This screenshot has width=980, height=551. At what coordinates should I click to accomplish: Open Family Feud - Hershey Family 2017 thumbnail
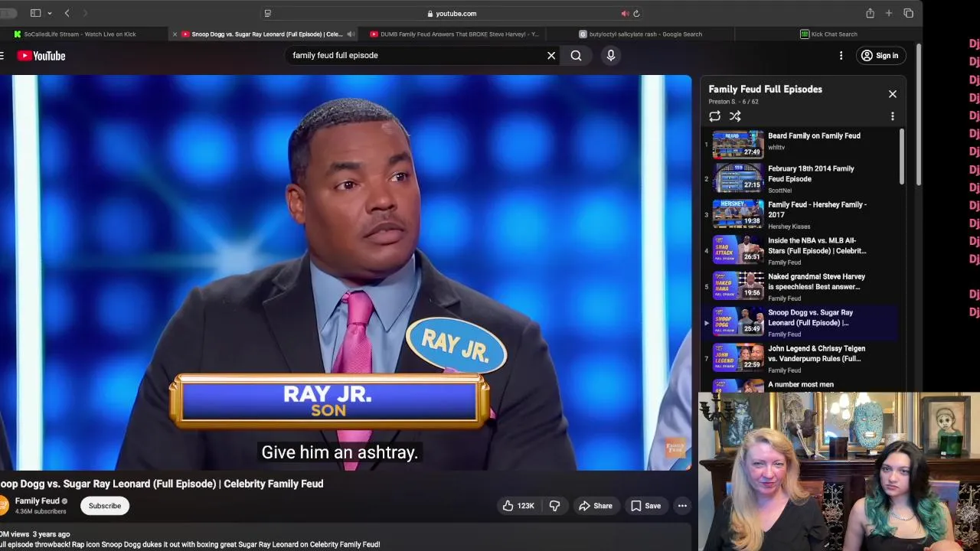point(738,214)
